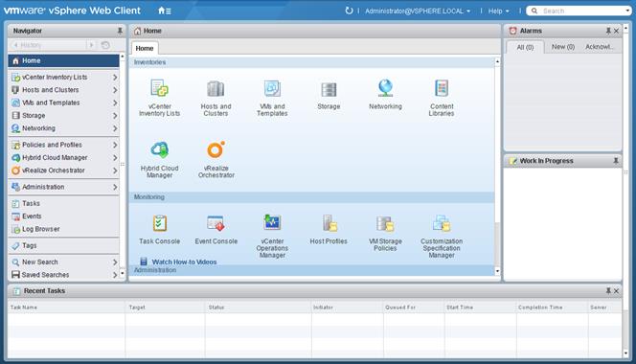636x364 pixels.
Task: Click the Status column header
Action: pyautogui.click(x=258, y=307)
